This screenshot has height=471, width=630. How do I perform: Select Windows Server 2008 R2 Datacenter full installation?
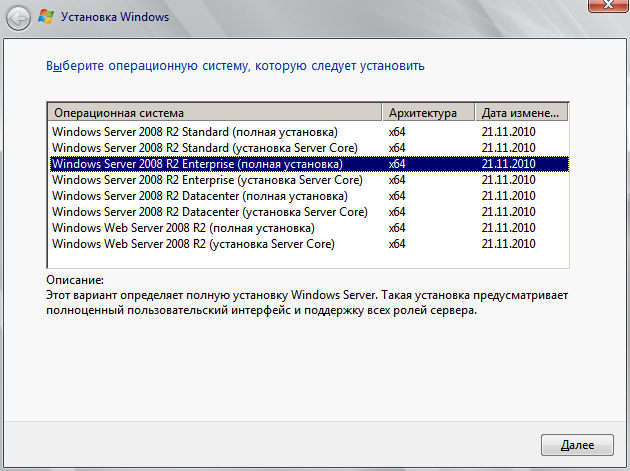point(309,196)
